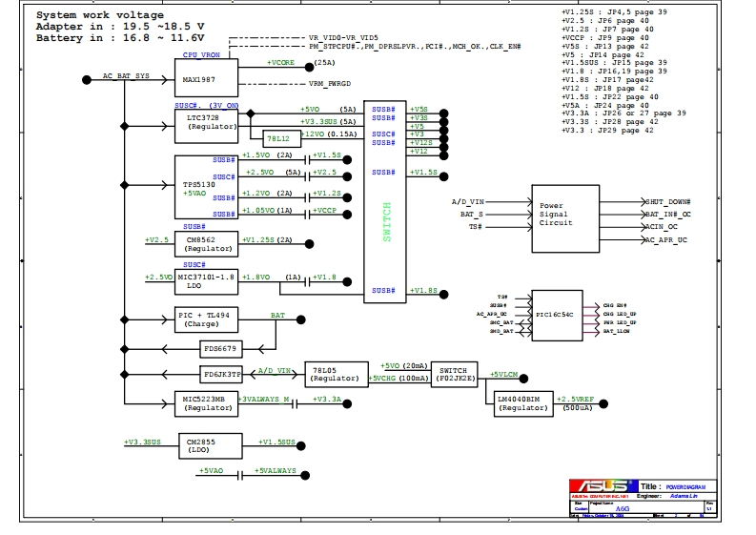Click the MAX1987 block

(x=203, y=80)
